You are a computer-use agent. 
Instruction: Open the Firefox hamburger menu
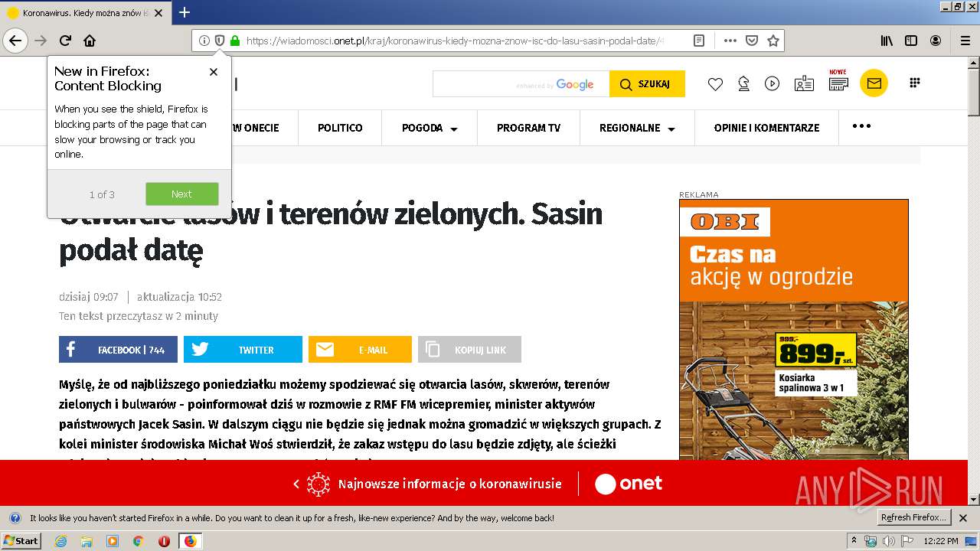coord(965,41)
